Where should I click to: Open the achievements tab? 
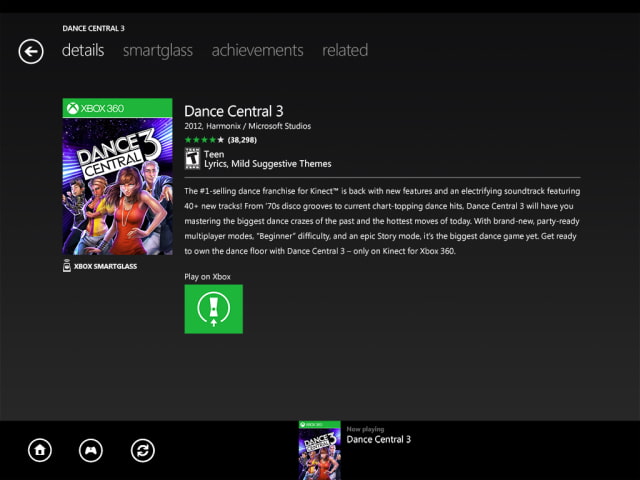[257, 50]
